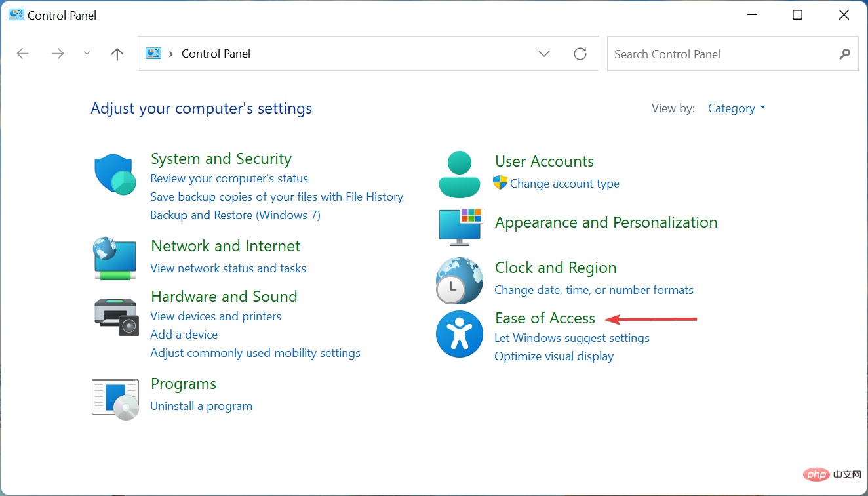Maximize the Control Panel window
This screenshot has width=868, height=496.
click(x=797, y=15)
